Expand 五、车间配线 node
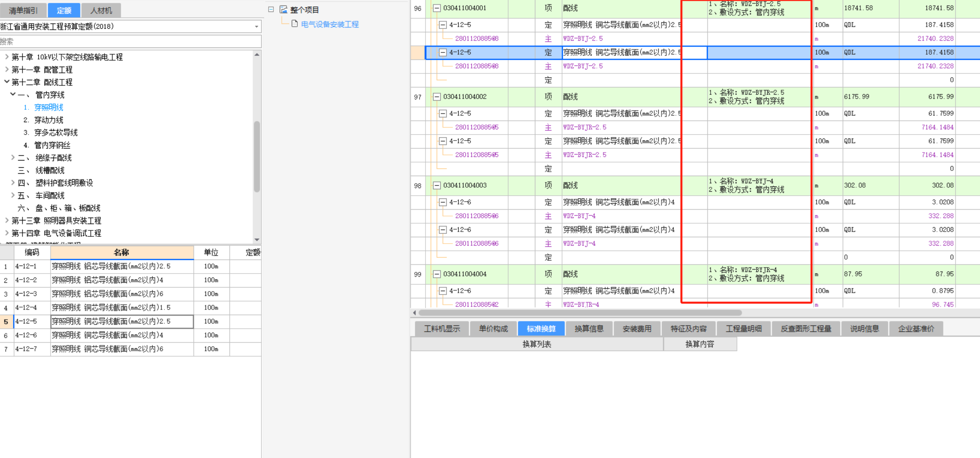 13,195
